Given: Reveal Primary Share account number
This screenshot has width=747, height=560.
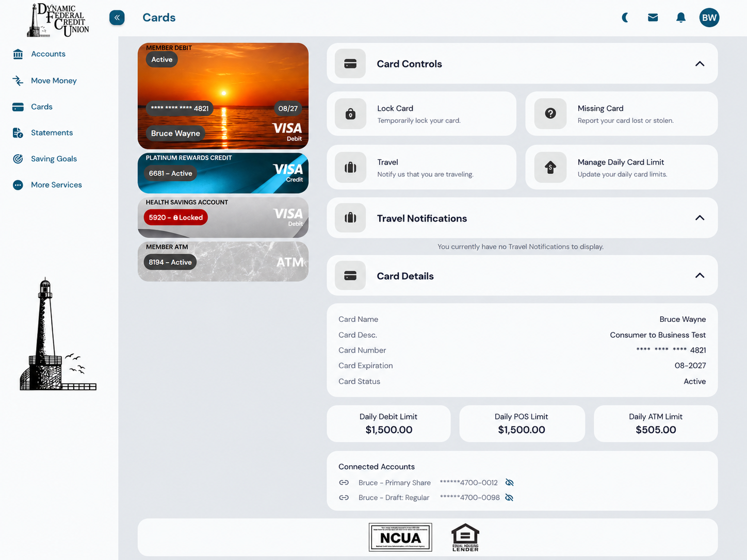Looking at the screenshot, I should click(x=510, y=483).
